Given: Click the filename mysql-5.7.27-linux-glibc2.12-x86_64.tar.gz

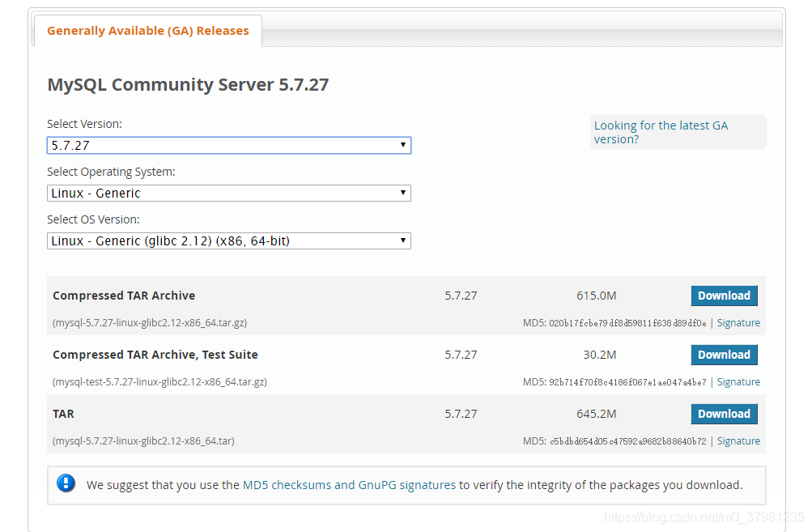Looking at the screenshot, I should click(x=150, y=323).
